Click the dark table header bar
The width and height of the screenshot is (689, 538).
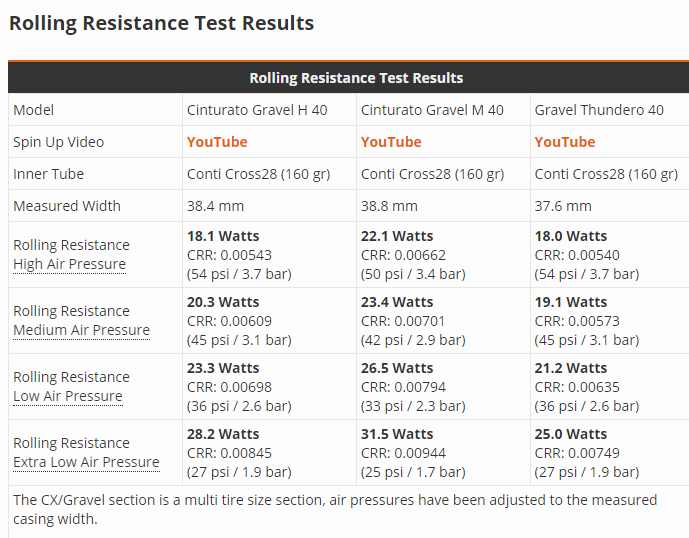pyautogui.click(x=355, y=77)
